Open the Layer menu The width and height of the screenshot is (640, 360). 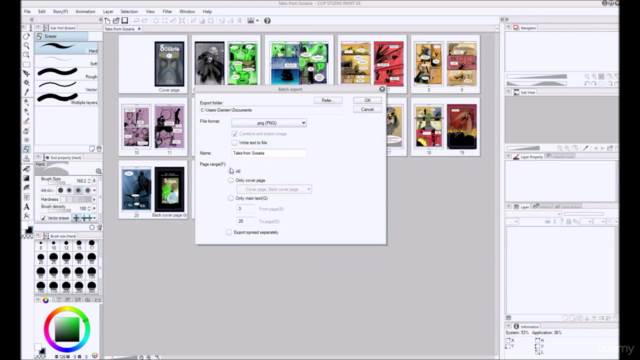click(x=108, y=11)
